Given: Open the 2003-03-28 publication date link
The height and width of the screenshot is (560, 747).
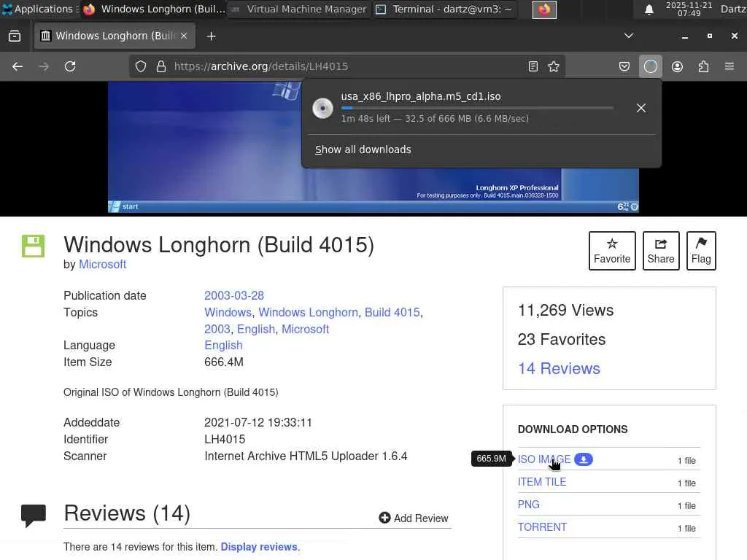Looking at the screenshot, I should (234, 296).
